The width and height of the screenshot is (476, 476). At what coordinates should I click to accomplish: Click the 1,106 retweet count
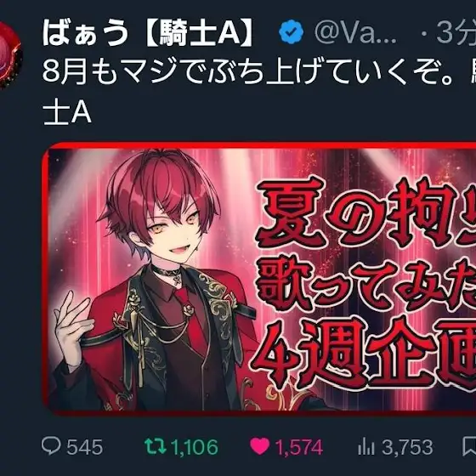click(x=195, y=447)
